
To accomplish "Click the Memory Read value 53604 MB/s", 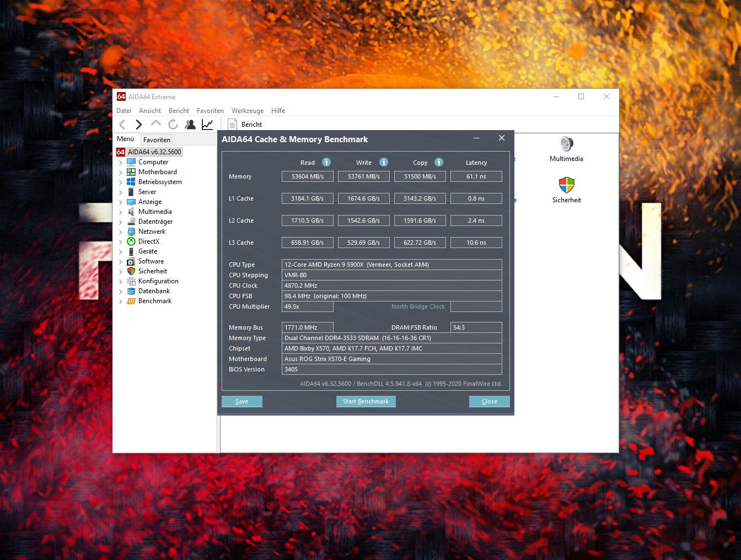I will (308, 176).
